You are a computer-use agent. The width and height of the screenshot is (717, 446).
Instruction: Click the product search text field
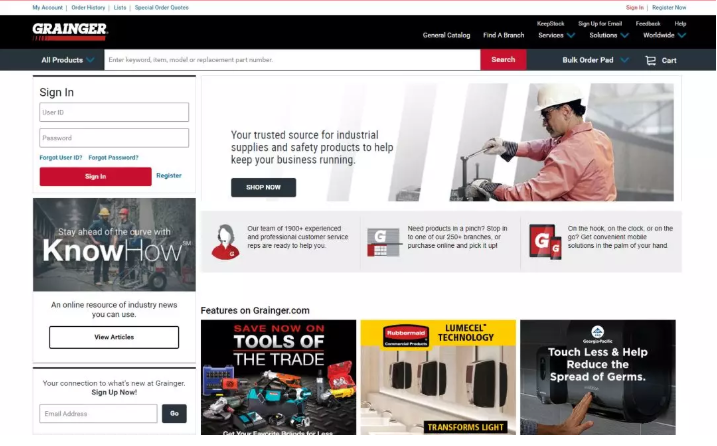pos(292,60)
